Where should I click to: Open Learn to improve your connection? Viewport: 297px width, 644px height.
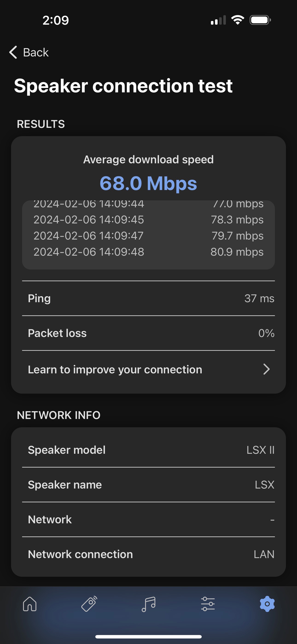(115, 369)
